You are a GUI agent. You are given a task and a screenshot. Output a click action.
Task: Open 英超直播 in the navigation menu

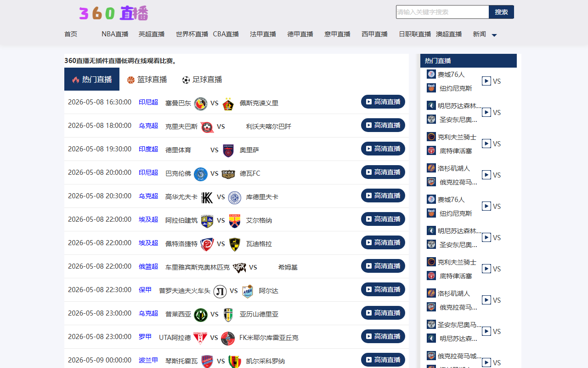tap(152, 34)
